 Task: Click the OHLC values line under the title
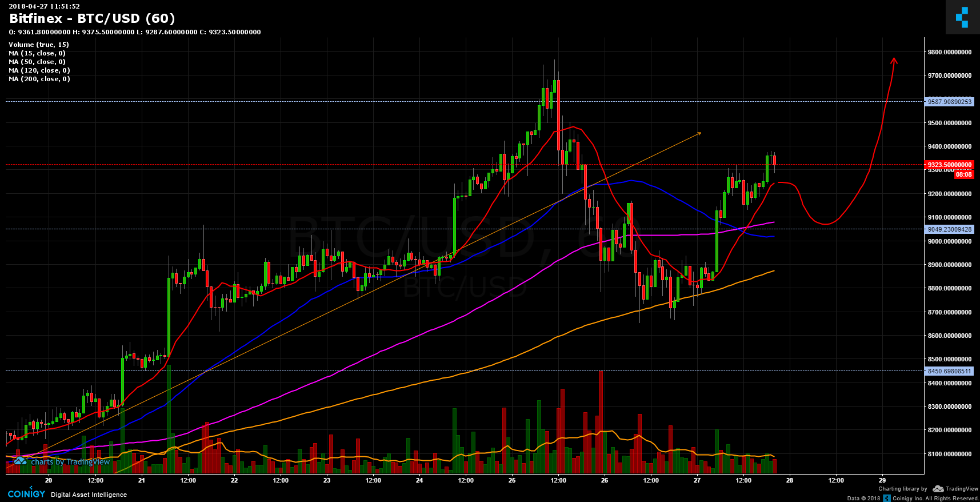pyautogui.click(x=135, y=32)
